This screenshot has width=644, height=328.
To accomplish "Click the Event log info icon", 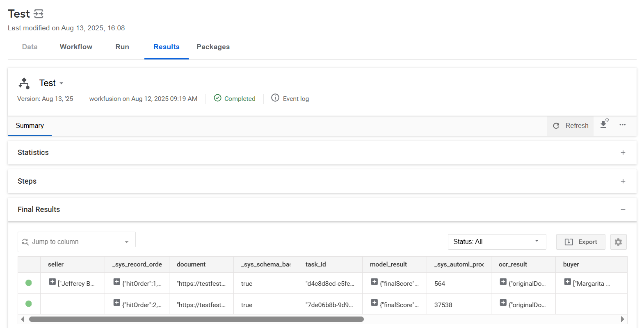I will pos(275,98).
